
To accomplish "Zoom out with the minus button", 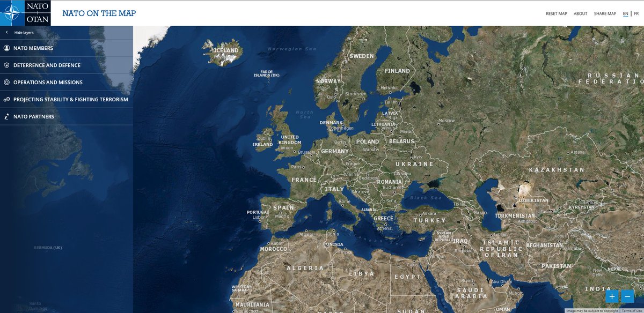I will pos(627,296).
